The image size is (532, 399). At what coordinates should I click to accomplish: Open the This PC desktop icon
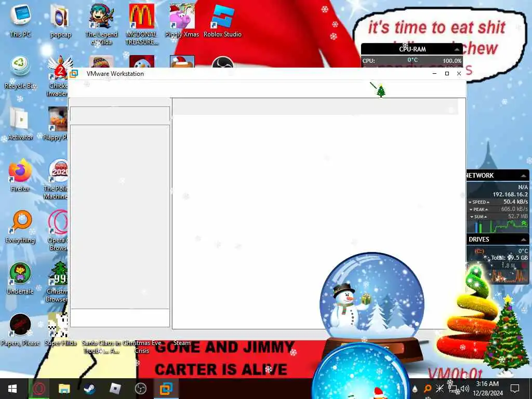20,20
